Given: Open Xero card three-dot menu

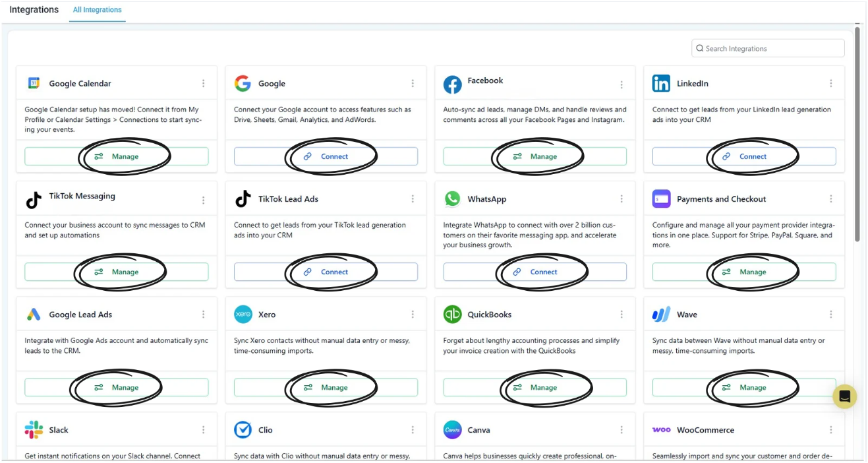Looking at the screenshot, I should (x=413, y=315).
